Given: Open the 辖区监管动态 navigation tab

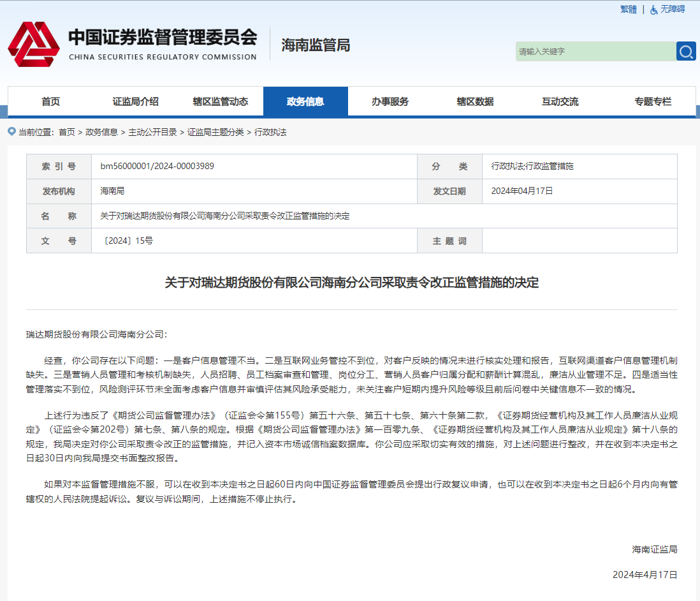Looking at the screenshot, I should click(221, 101).
